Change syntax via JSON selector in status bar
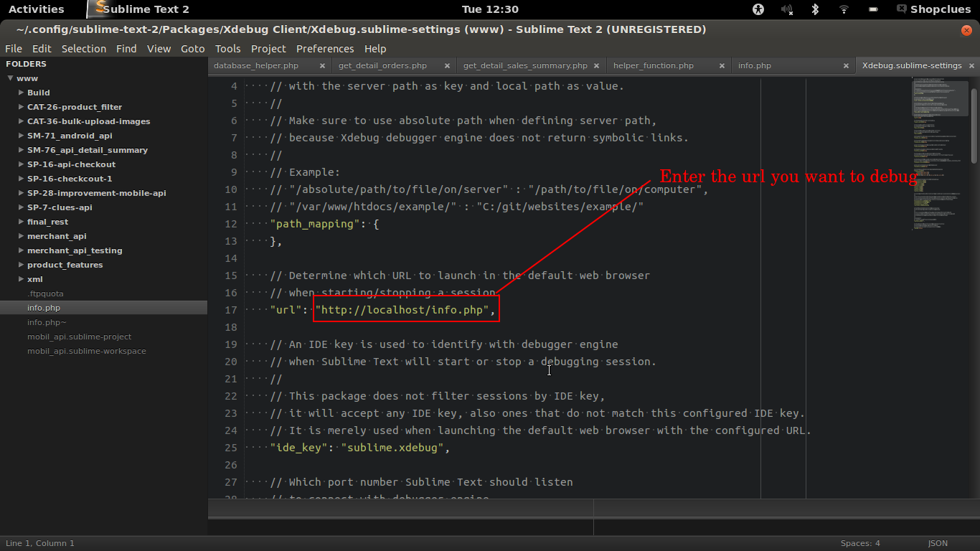 tap(937, 543)
